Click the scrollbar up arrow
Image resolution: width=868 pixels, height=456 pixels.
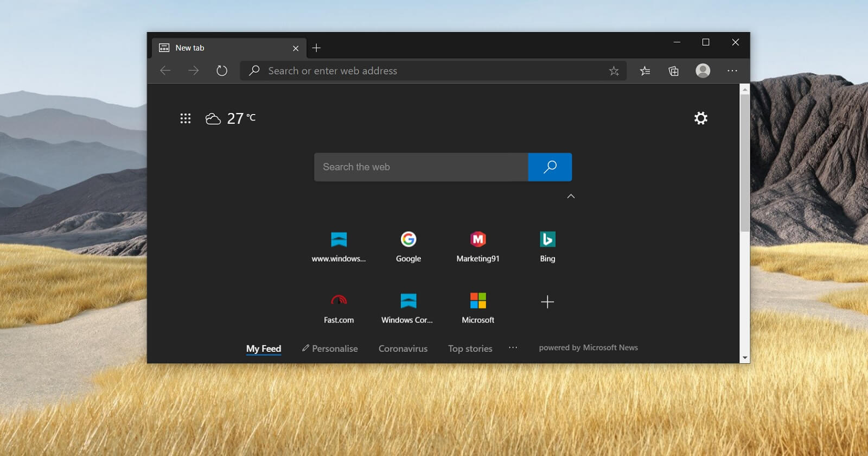coord(745,89)
